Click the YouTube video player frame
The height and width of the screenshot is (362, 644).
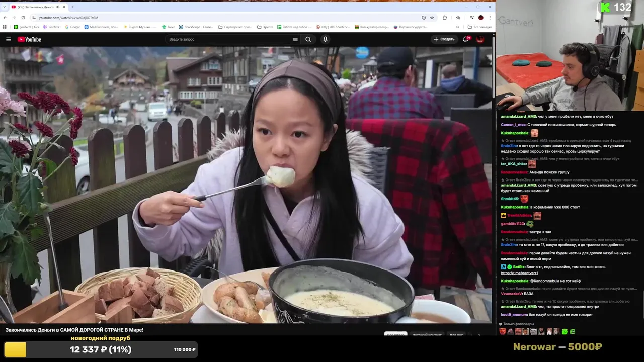click(246, 185)
